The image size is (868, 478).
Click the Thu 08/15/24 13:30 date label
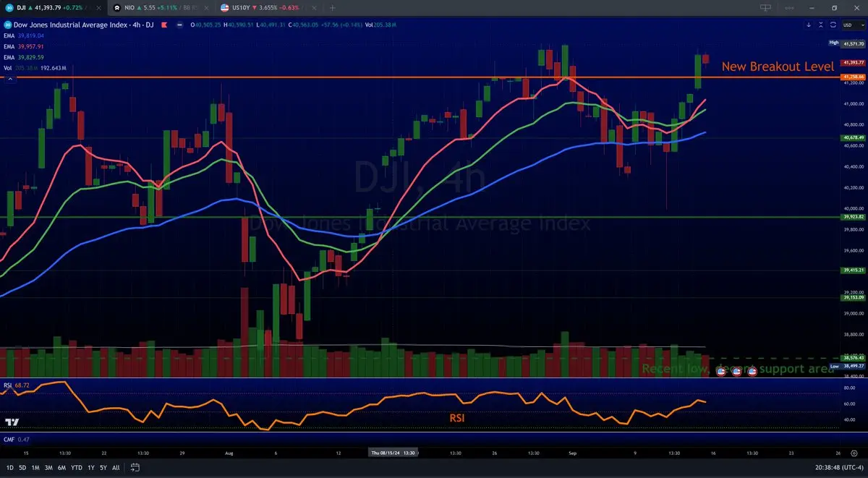coord(391,453)
